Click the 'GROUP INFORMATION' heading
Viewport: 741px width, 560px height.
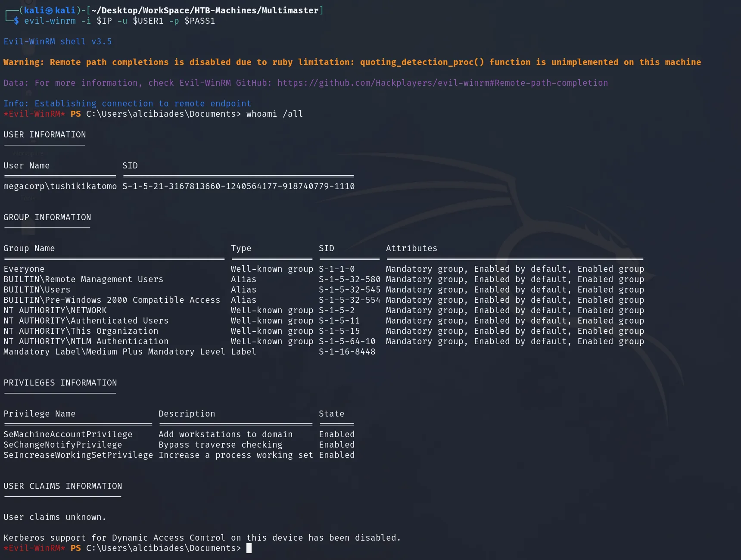pyautogui.click(x=47, y=217)
